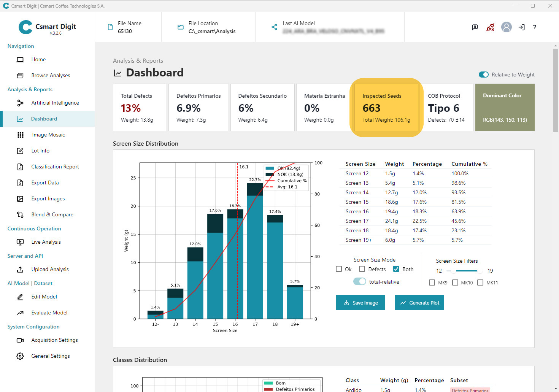Click the share icon beside Last AI Model
Image resolution: width=559 pixels, height=392 pixels.
coord(274,27)
